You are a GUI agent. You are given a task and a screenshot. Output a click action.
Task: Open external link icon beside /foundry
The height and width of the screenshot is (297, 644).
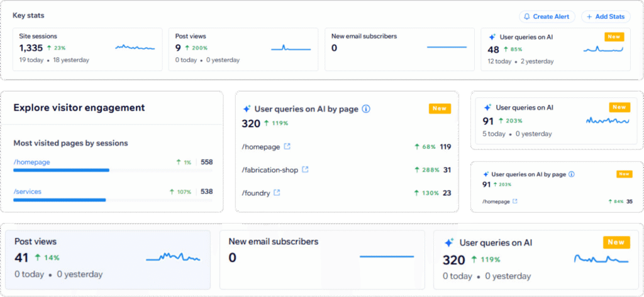(x=277, y=193)
